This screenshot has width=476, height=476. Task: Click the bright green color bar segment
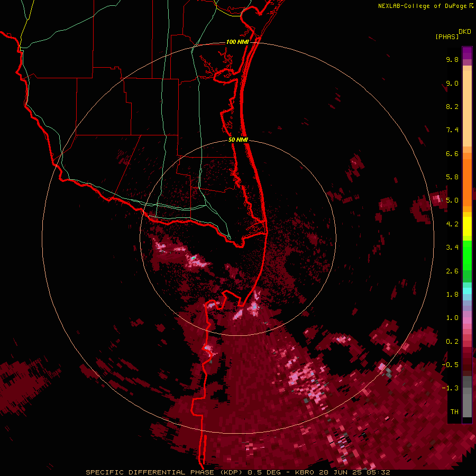[x=467, y=255]
